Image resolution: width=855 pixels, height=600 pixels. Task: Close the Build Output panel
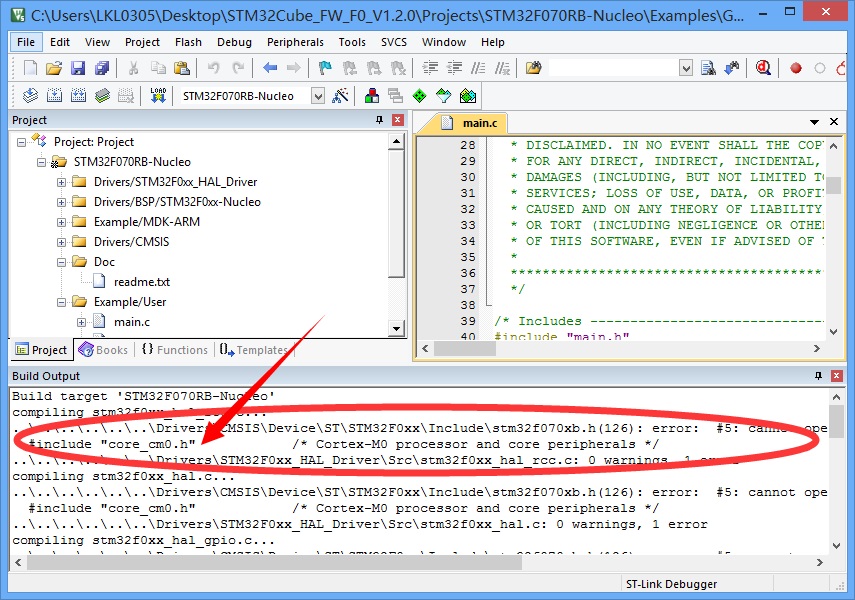coord(836,376)
